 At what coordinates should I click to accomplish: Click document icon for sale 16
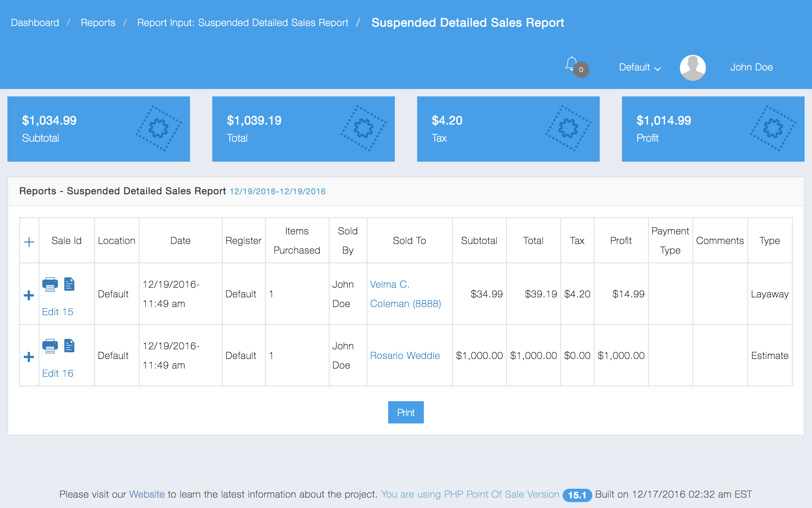[69, 346]
